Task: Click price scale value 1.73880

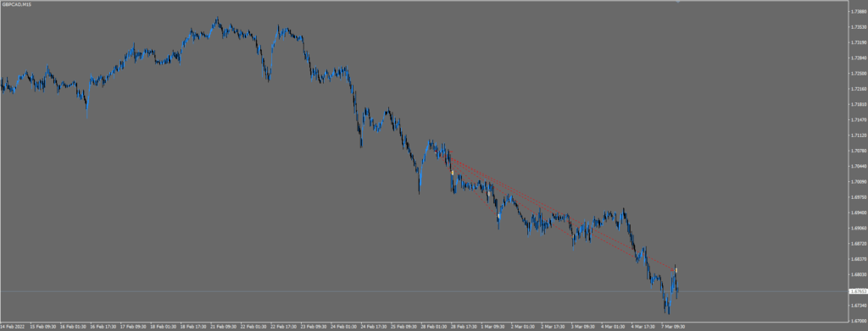Action: (860, 11)
